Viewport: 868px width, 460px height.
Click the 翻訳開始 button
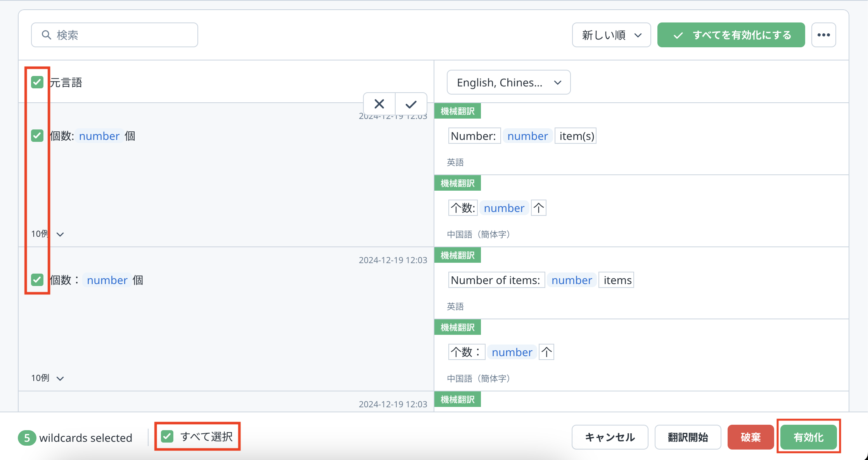click(x=688, y=437)
